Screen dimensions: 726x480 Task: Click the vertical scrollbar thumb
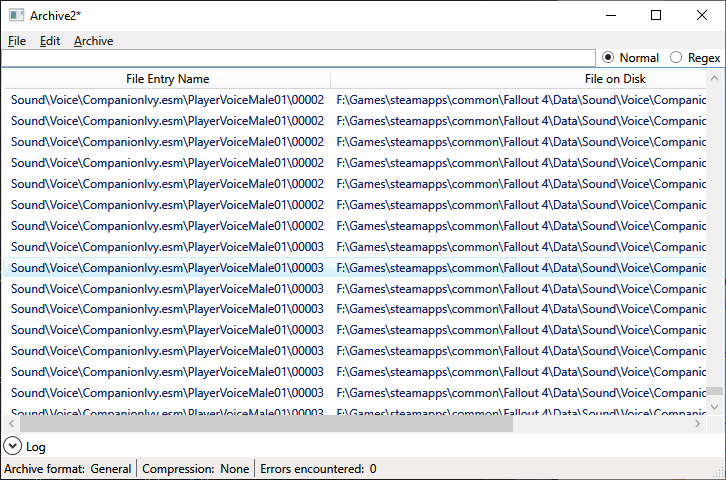coord(715,391)
